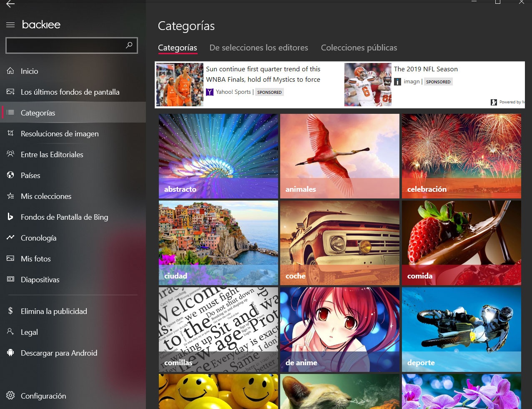Click the Cronología chart icon
The width and height of the screenshot is (532, 409).
10,238
